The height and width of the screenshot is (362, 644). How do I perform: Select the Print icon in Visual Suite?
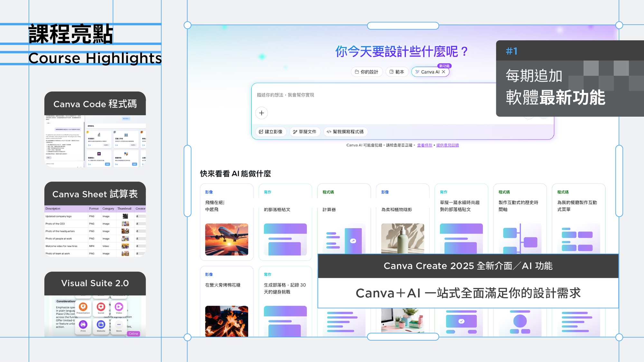[x=83, y=325]
